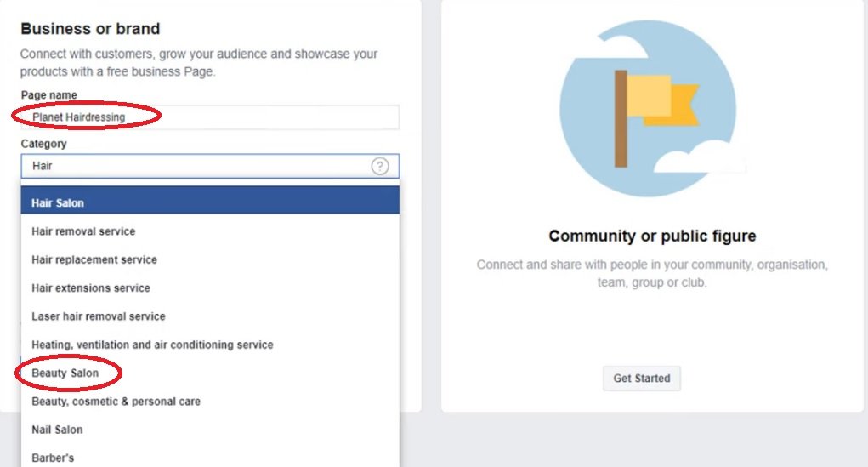Click the Page name input field
Image resolution: width=868 pixels, height=467 pixels.
210,117
